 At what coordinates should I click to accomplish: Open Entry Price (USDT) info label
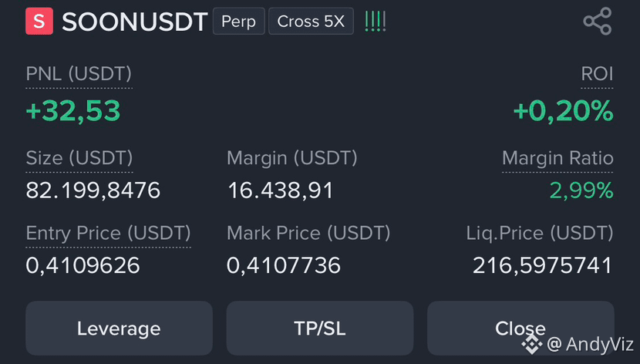108,234
